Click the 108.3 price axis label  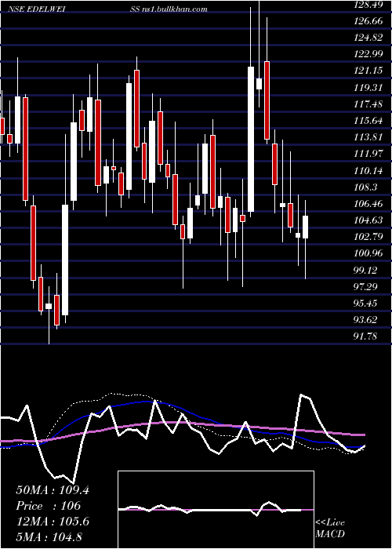pos(366,187)
